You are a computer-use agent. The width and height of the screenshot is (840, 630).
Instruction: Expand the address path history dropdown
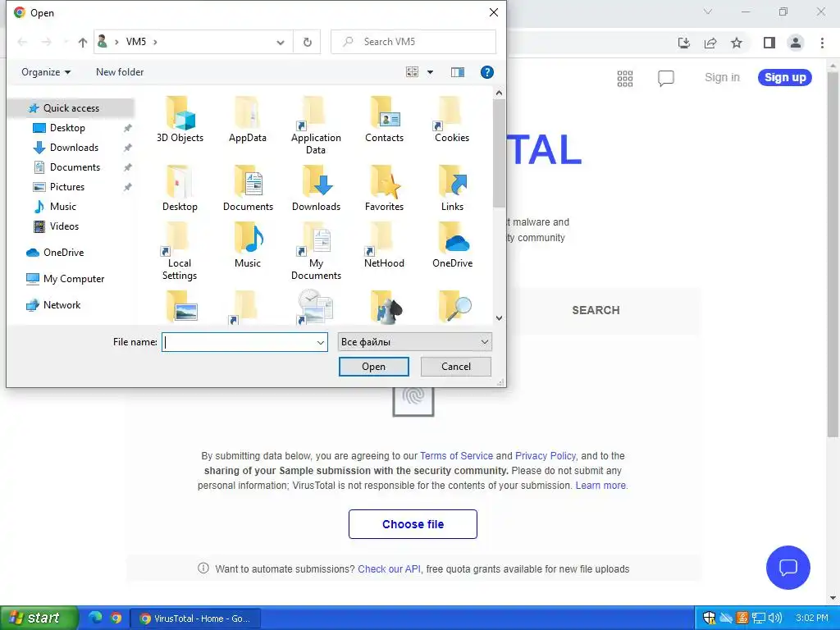coord(281,42)
